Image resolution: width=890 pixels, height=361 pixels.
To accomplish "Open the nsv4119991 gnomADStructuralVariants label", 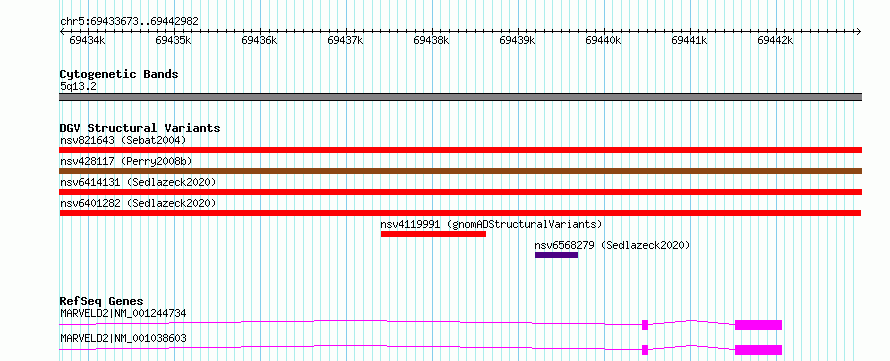I will [x=492, y=224].
